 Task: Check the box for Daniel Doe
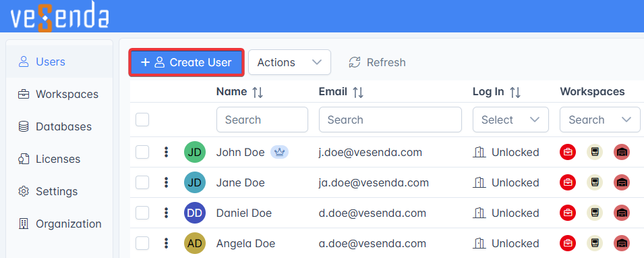pyautogui.click(x=142, y=213)
